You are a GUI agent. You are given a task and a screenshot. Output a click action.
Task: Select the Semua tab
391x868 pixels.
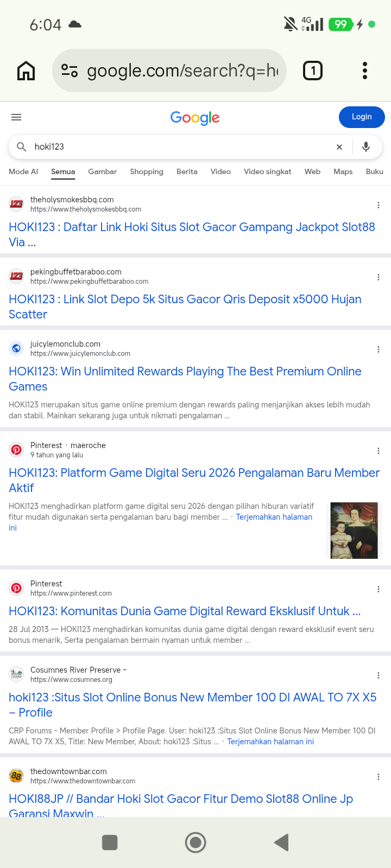(x=63, y=171)
